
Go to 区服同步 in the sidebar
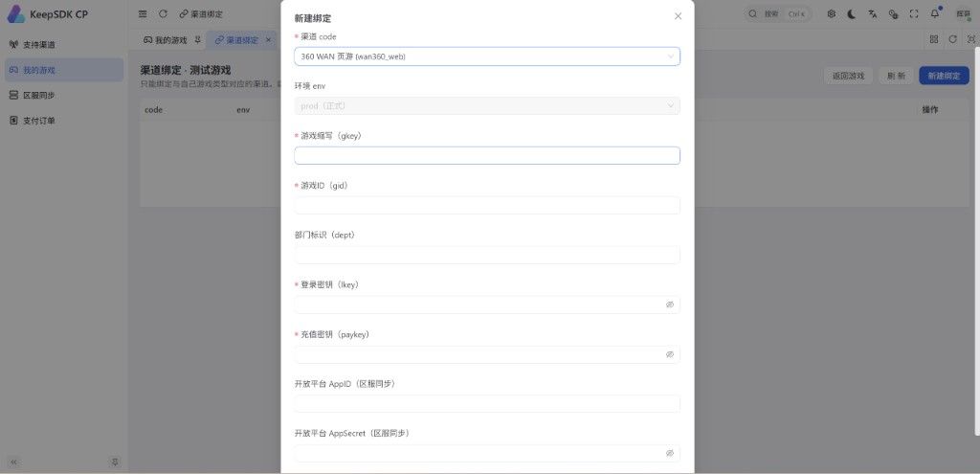tap(64, 95)
